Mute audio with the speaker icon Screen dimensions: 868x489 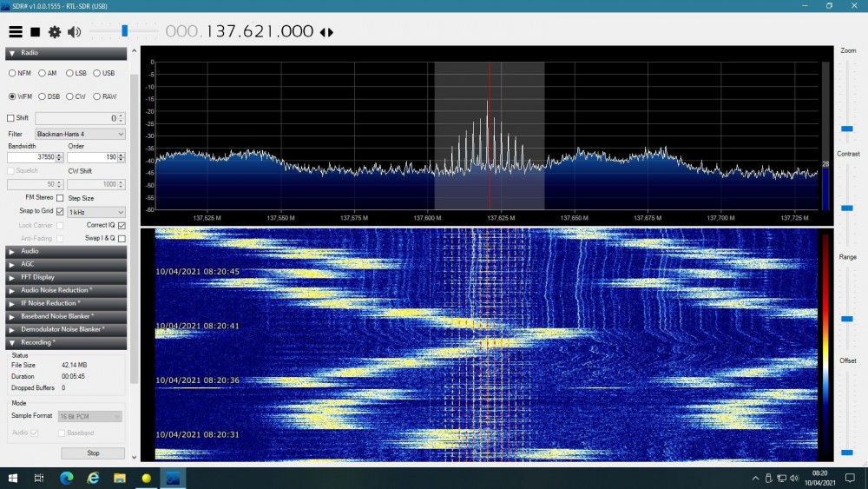[x=74, y=31]
